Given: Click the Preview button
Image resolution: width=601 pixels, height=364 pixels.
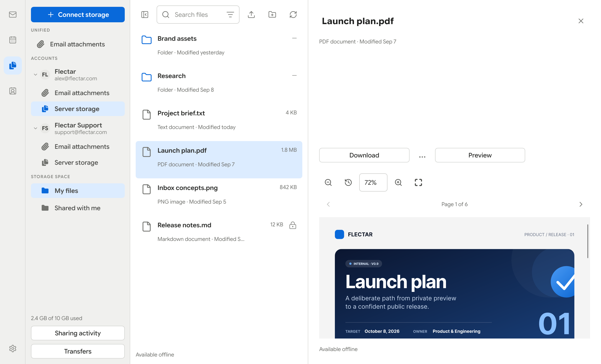Looking at the screenshot, I should pyautogui.click(x=480, y=155).
